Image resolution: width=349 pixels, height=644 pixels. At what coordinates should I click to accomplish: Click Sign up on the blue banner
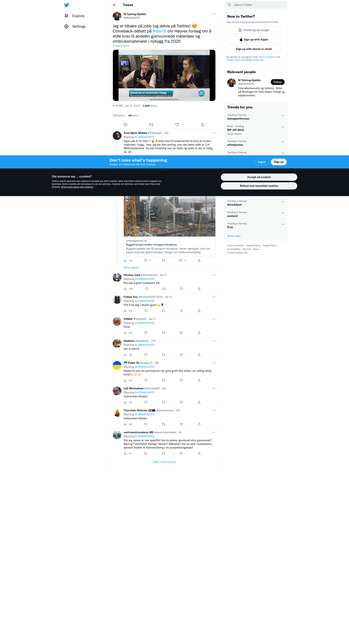(x=279, y=162)
